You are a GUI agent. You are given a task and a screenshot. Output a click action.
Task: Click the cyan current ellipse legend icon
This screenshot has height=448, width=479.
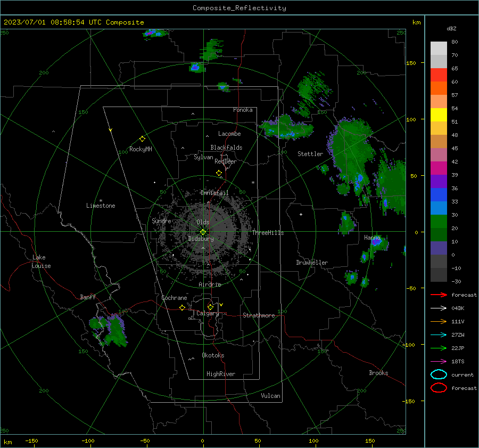click(x=439, y=374)
